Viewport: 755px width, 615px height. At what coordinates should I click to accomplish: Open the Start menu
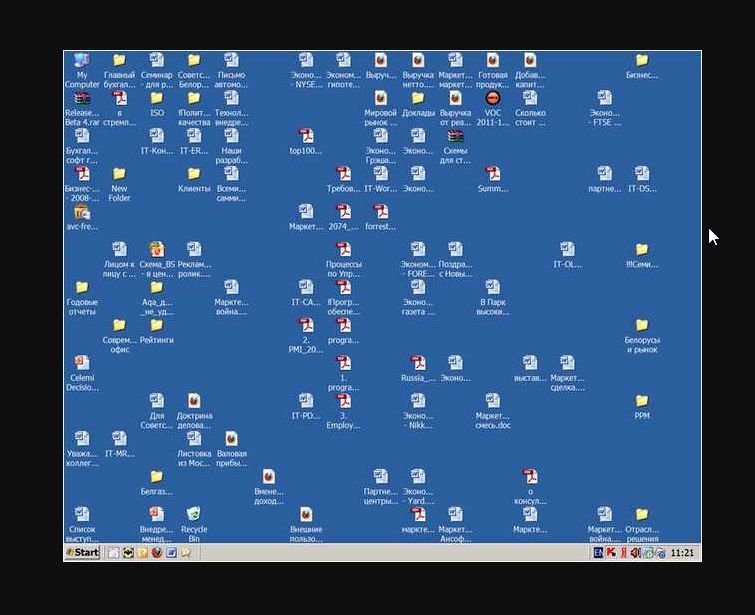pyautogui.click(x=83, y=552)
